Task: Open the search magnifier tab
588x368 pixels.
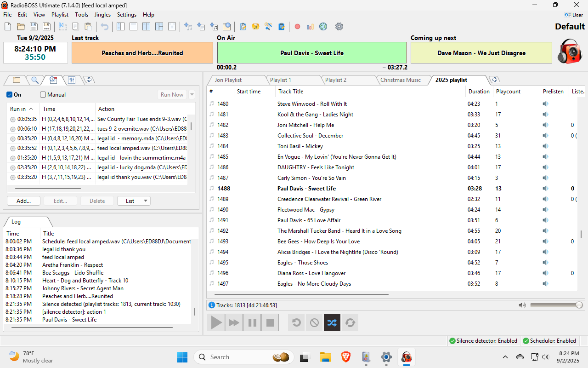Action: tap(35, 80)
